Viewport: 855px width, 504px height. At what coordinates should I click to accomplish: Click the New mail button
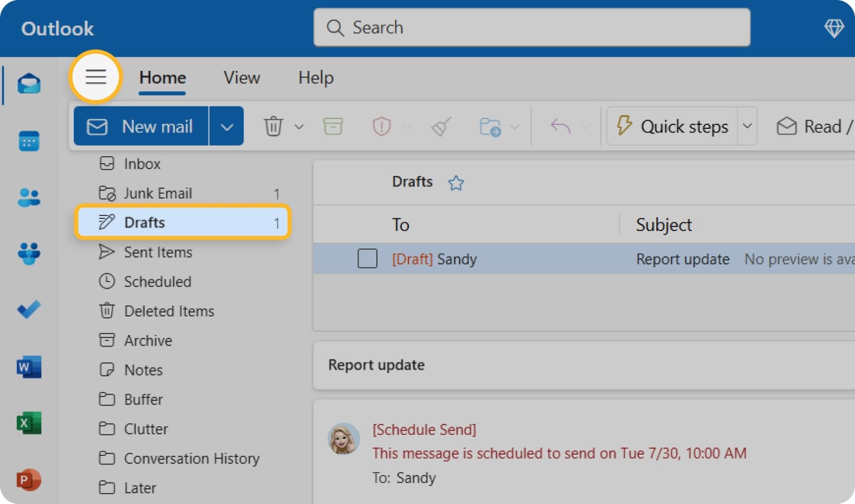click(x=141, y=126)
